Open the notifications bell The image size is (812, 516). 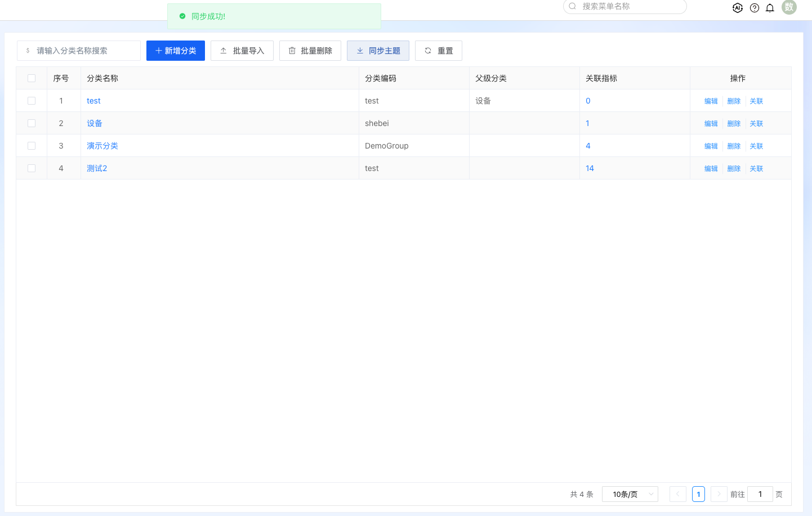(x=770, y=8)
